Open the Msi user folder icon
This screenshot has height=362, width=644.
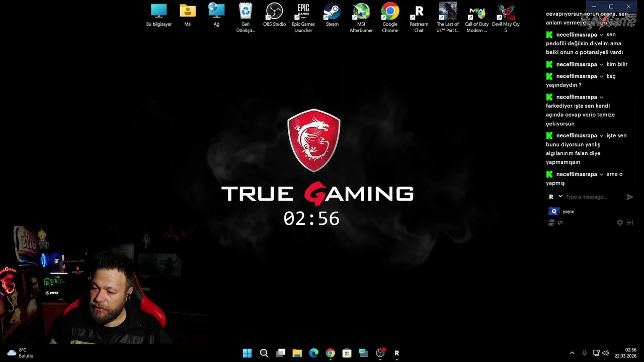tap(188, 15)
